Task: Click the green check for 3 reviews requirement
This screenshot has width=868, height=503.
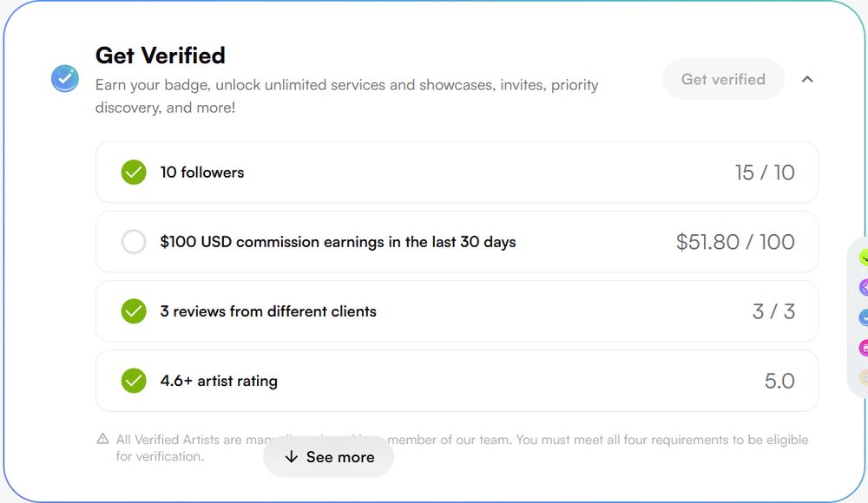Action: [x=134, y=311]
